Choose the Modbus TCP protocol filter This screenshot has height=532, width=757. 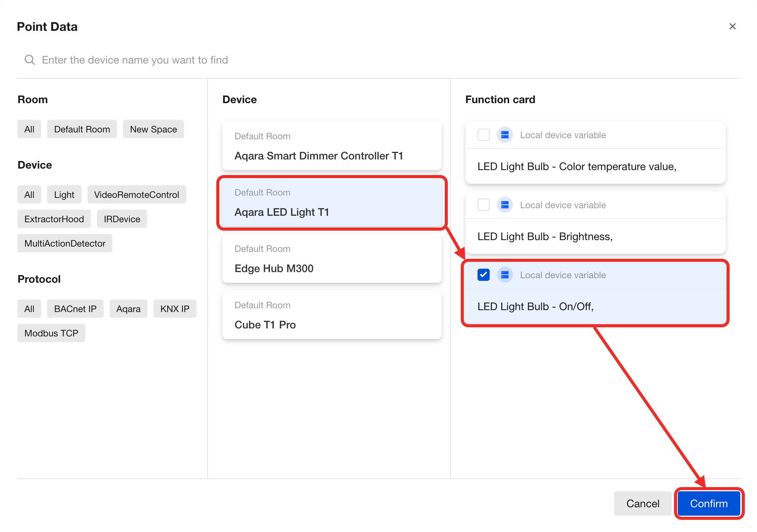51,333
